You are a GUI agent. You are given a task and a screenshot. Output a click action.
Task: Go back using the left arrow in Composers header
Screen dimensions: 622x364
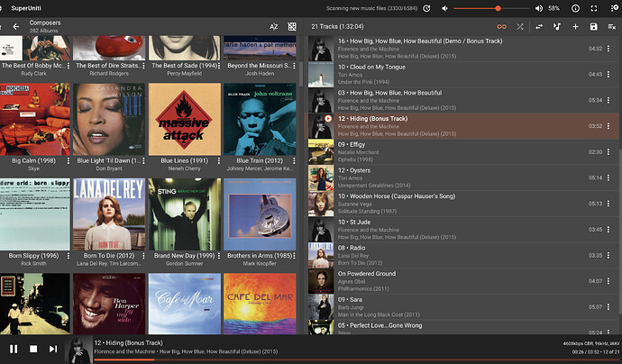click(x=16, y=26)
